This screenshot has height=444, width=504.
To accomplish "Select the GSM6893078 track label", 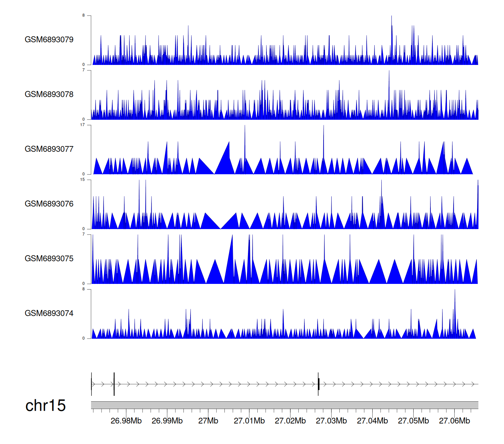I will (49, 95).
